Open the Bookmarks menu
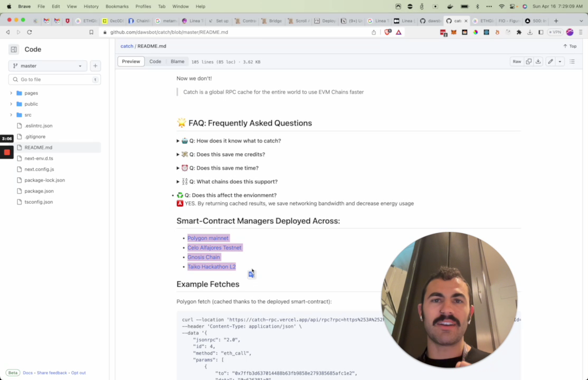Image resolution: width=588 pixels, height=380 pixels. pyautogui.click(x=117, y=6)
